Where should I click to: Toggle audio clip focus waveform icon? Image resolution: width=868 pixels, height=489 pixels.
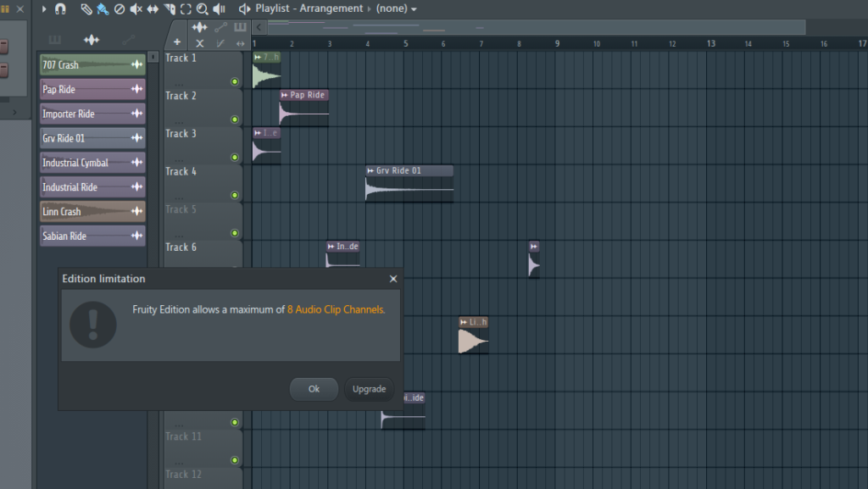click(199, 27)
